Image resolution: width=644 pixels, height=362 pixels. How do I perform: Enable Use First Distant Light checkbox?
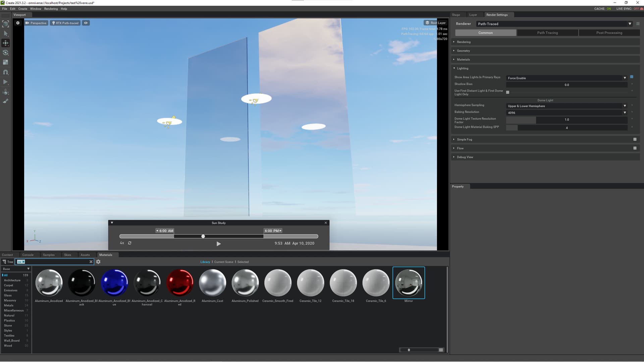[x=507, y=92]
